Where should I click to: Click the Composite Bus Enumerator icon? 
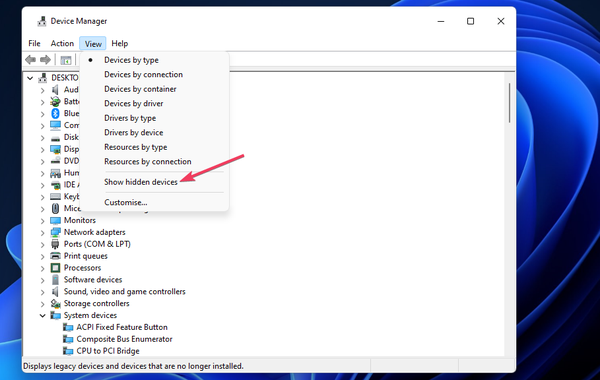68,339
